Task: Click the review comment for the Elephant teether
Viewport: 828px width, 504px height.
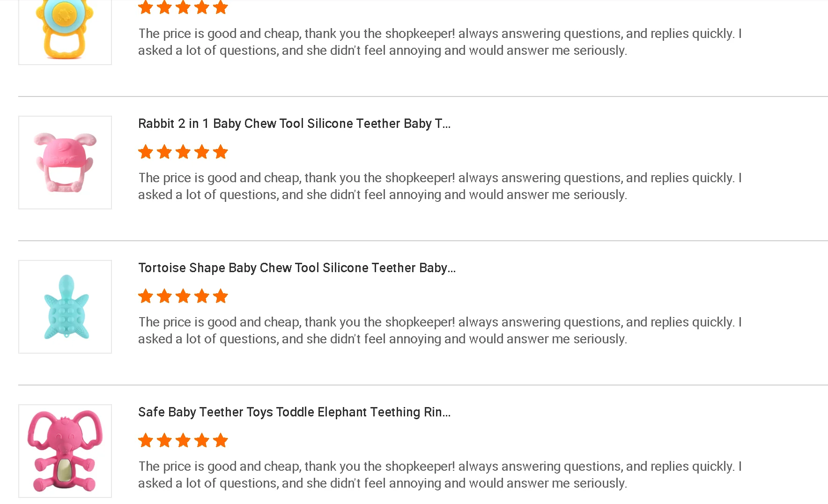Action: pos(439,475)
